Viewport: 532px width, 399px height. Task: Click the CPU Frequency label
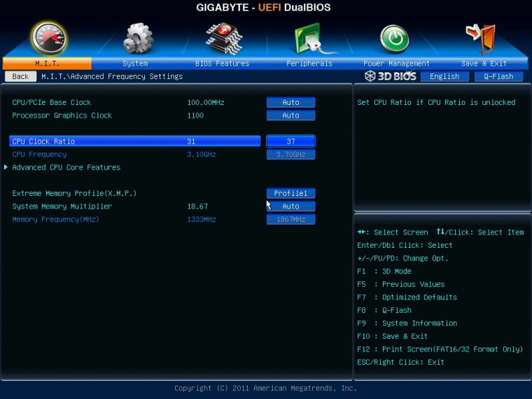click(x=39, y=155)
